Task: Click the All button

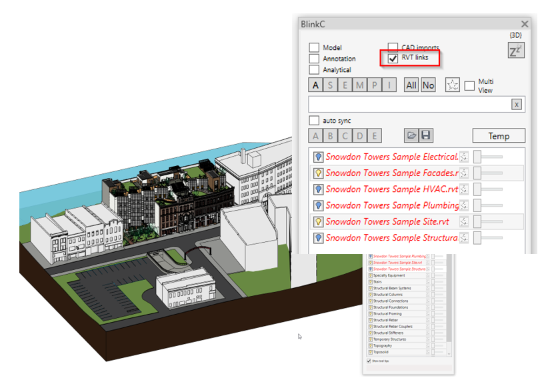Action: (411, 85)
